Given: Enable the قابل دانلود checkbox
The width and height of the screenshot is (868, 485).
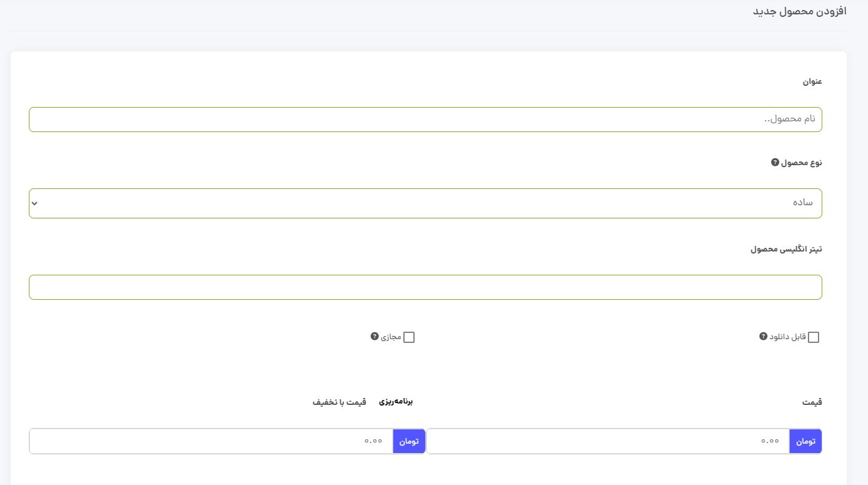Looking at the screenshot, I should 814,337.
